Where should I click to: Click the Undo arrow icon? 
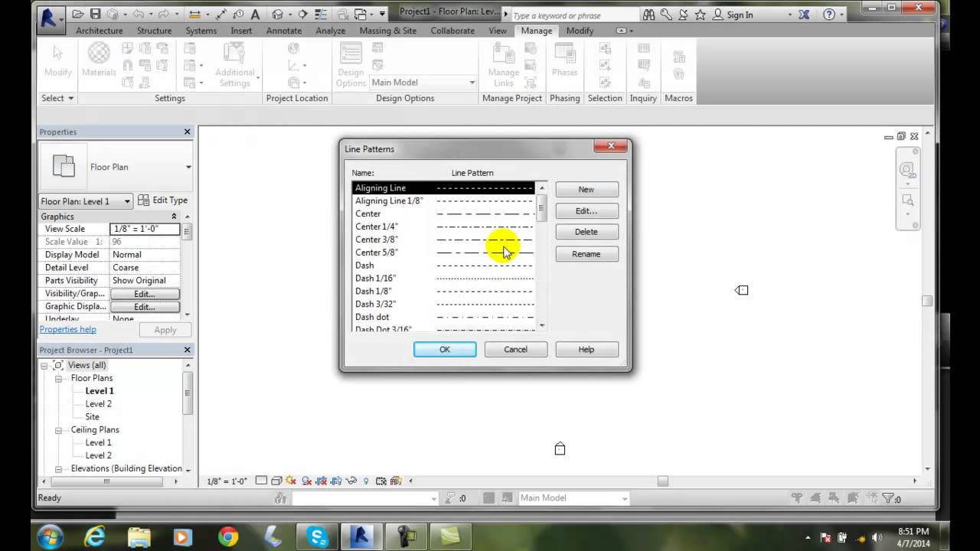coord(139,15)
